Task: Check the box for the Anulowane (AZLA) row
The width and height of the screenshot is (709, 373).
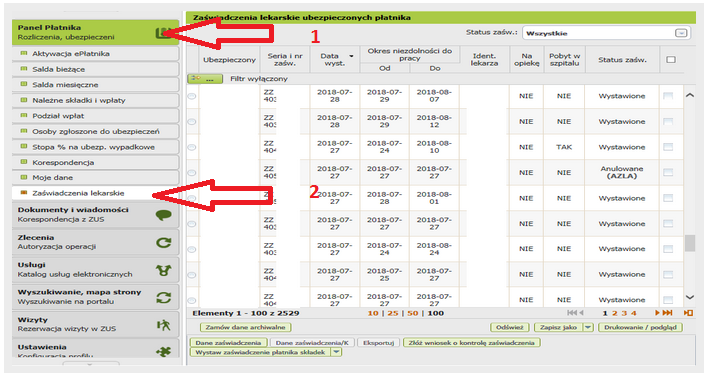Action: 668,172
